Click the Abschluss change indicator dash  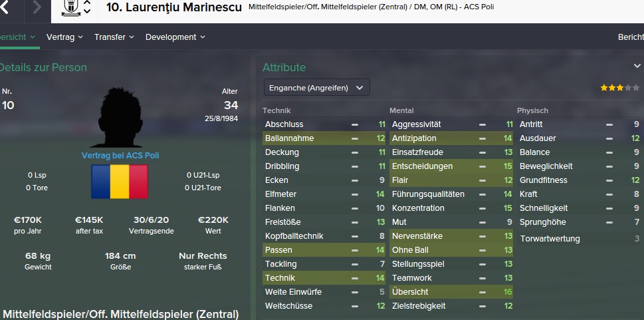click(x=354, y=124)
